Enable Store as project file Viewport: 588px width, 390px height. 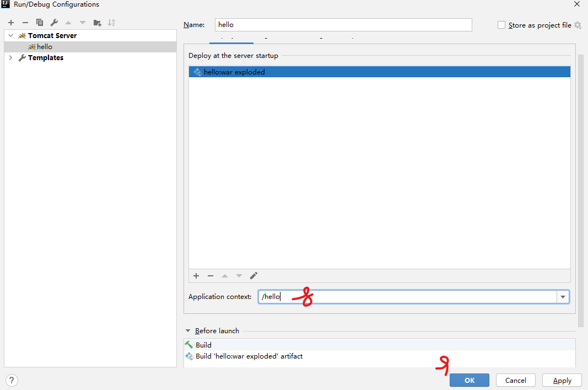coord(501,25)
